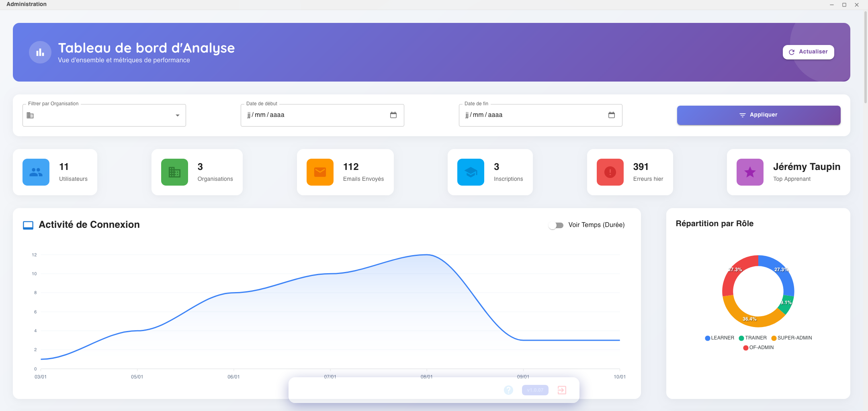Click the envelope icon on Emails Envoyés
This screenshot has width=868, height=411.
(x=320, y=172)
